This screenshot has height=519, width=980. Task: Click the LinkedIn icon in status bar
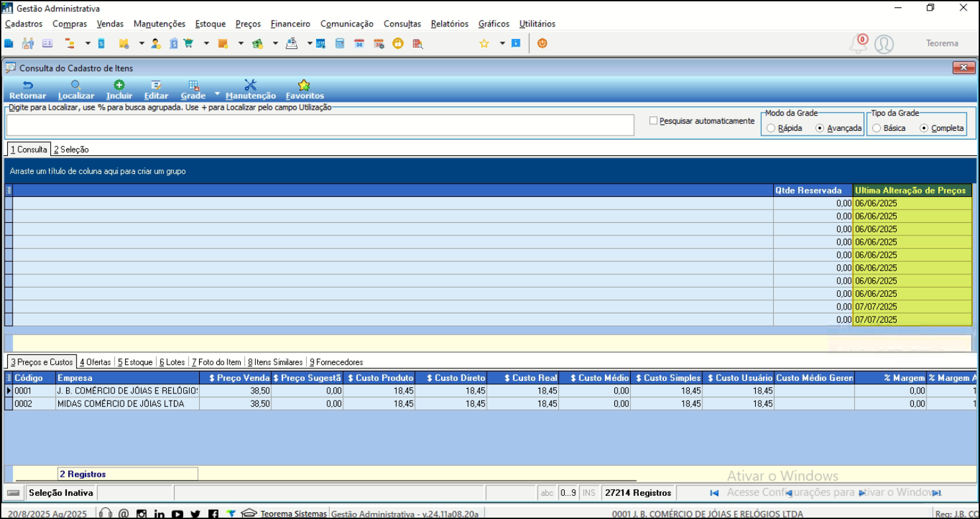coord(159,514)
